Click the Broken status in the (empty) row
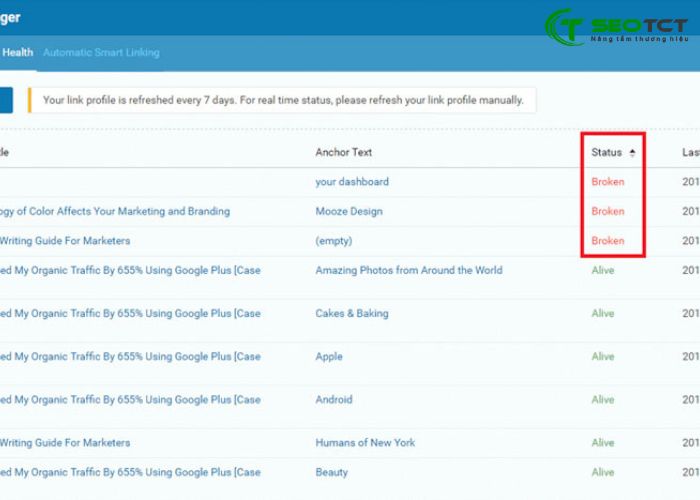Screen dimensions: 700x500 [x=608, y=241]
